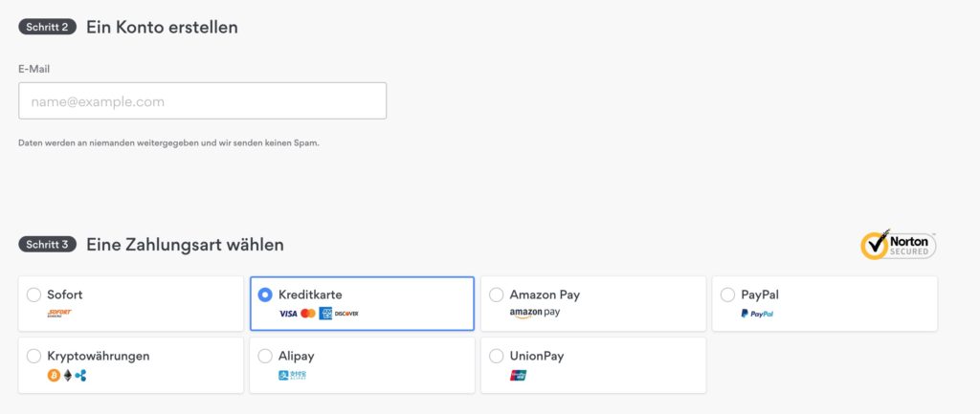
Task: Select the Kreditkarte radio button
Action: point(265,294)
